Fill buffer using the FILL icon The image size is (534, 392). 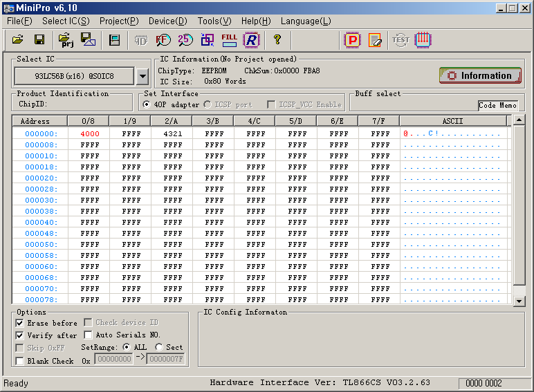[229, 40]
